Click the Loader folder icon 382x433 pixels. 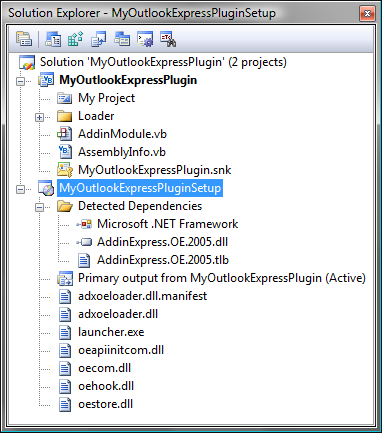pos(64,116)
